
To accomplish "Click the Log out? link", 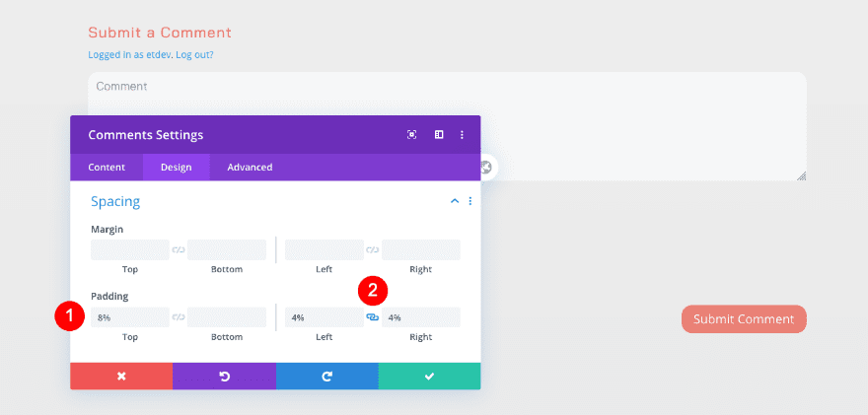I will pyautogui.click(x=195, y=55).
